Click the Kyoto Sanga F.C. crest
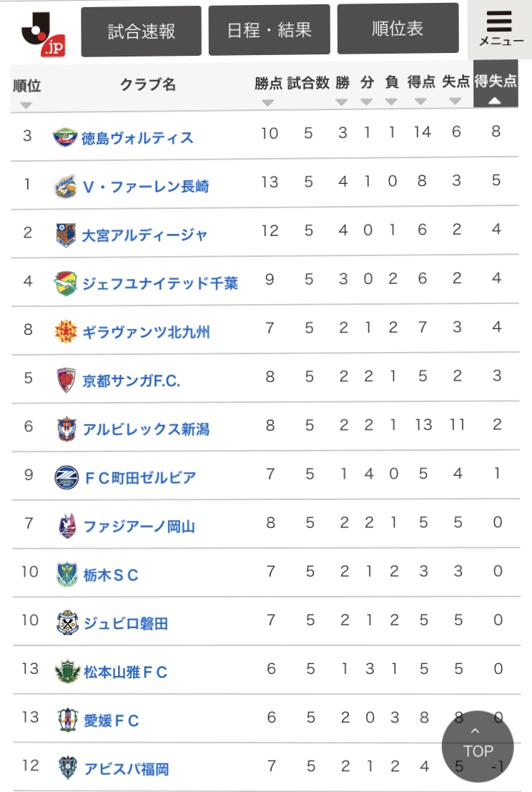Viewport: 532px width, 792px height. pyautogui.click(x=66, y=380)
